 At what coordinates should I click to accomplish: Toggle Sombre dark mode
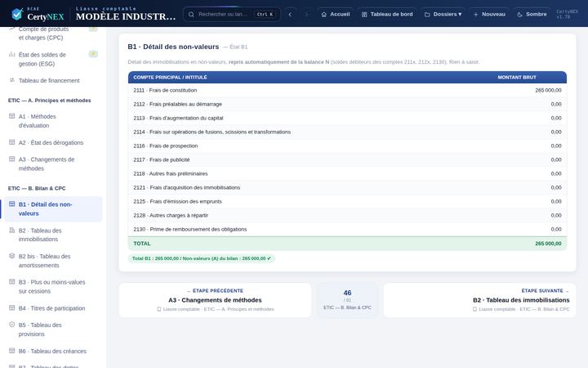point(532,14)
